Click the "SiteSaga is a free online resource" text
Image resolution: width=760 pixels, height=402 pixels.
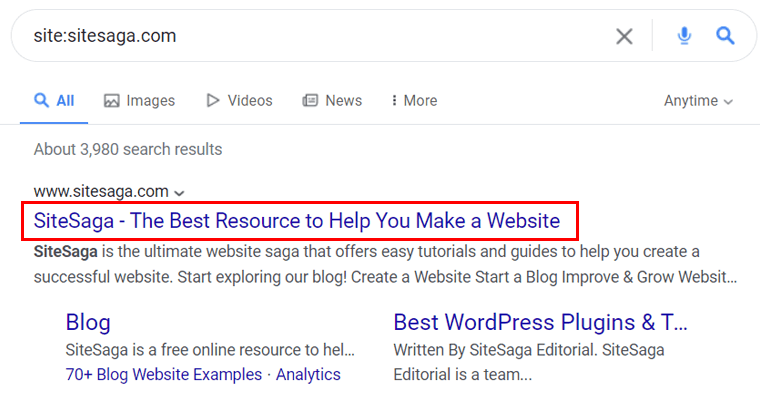pos(210,350)
